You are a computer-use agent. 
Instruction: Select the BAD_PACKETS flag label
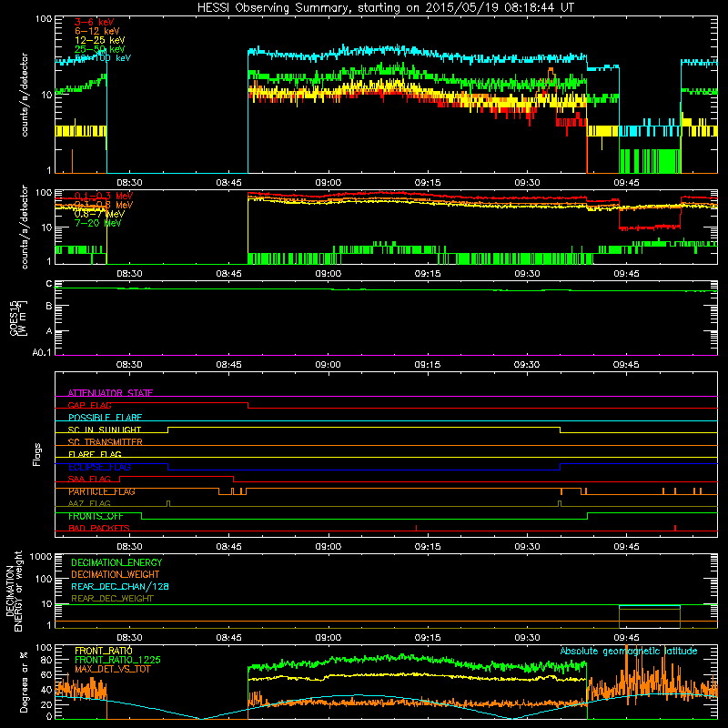99,529
